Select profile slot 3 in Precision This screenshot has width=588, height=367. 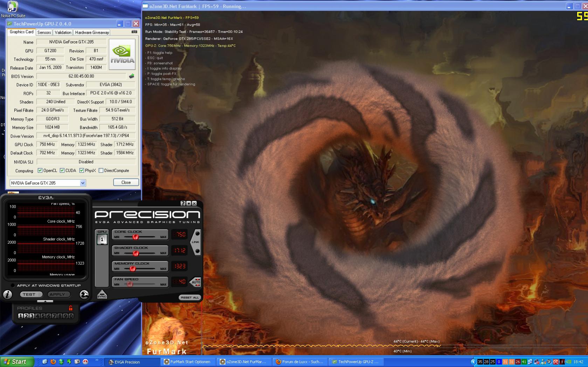click(32, 316)
